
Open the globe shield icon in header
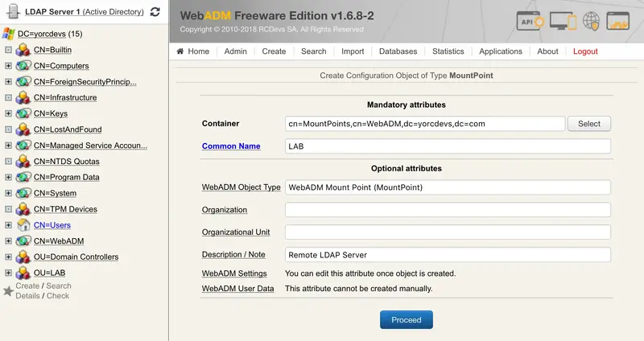(592, 22)
